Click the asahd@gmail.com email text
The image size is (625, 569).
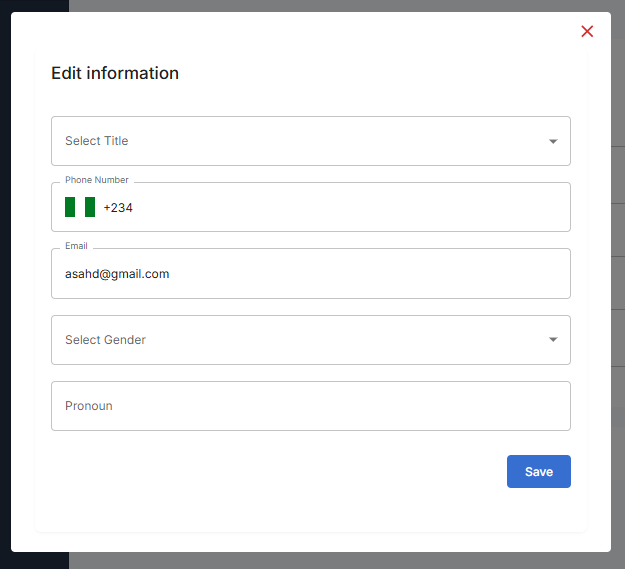pyautogui.click(x=117, y=274)
